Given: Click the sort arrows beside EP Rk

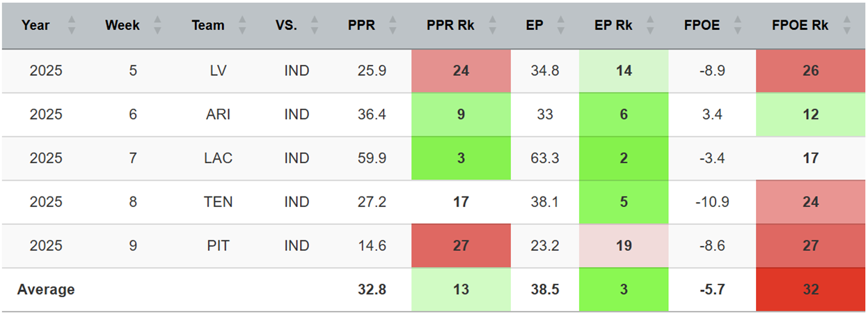Looking at the screenshot, I should [649, 26].
